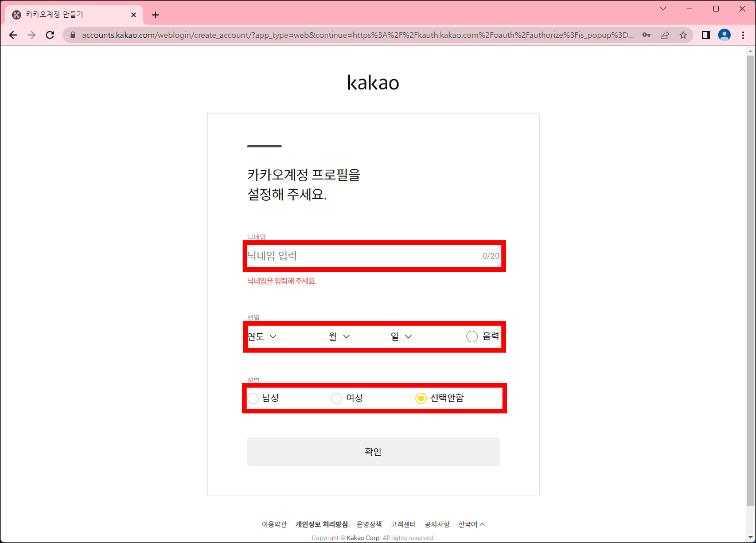Open the 월 month dropdown

point(340,337)
